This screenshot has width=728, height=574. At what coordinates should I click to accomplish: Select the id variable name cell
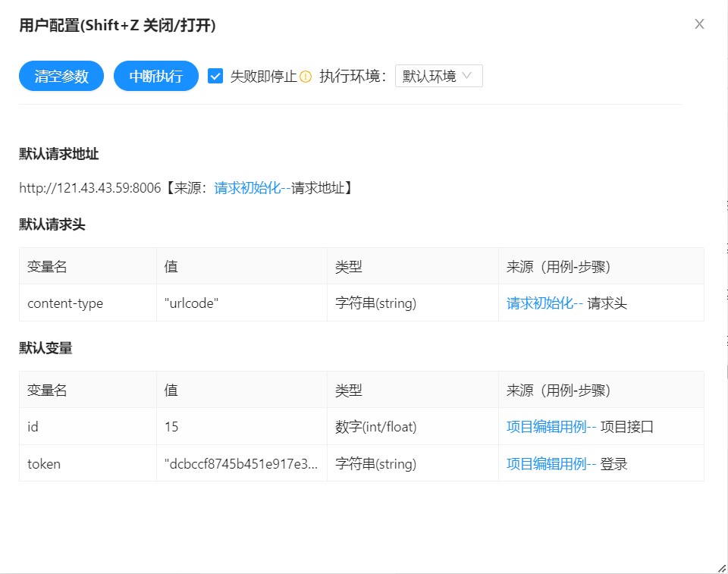pos(88,426)
